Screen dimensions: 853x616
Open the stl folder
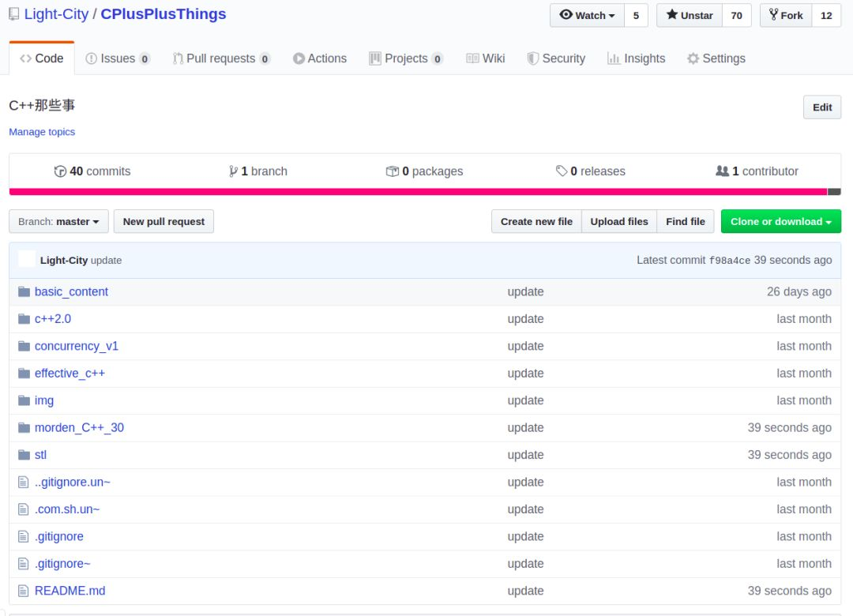click(41, 455)
